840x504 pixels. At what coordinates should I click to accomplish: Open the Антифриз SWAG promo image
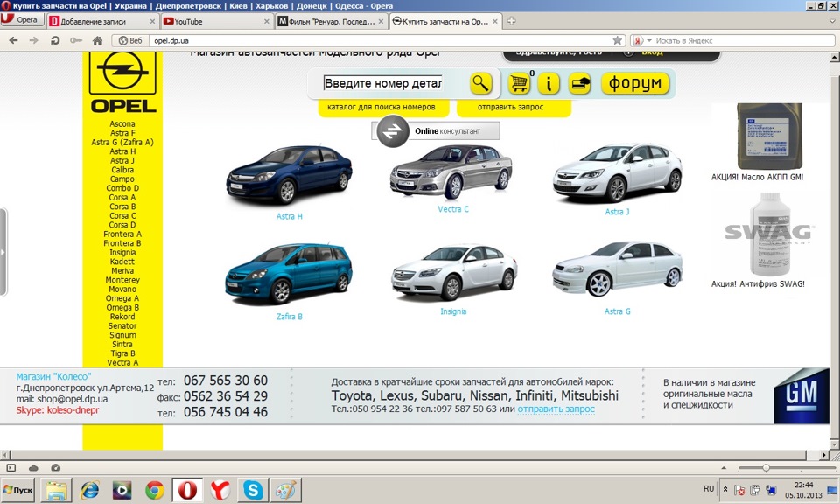[769, 234]
